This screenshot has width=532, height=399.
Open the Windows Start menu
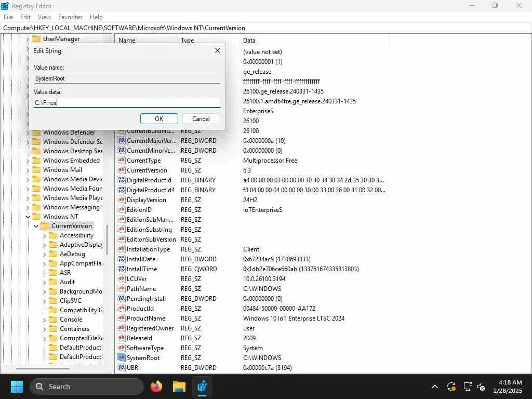tap(17, 387)
